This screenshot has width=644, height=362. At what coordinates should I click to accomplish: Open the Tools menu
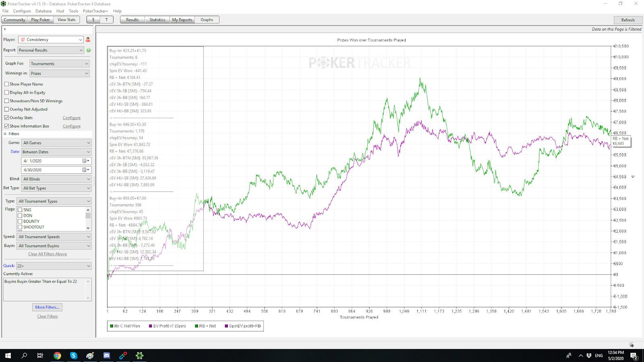click(73, 11)
